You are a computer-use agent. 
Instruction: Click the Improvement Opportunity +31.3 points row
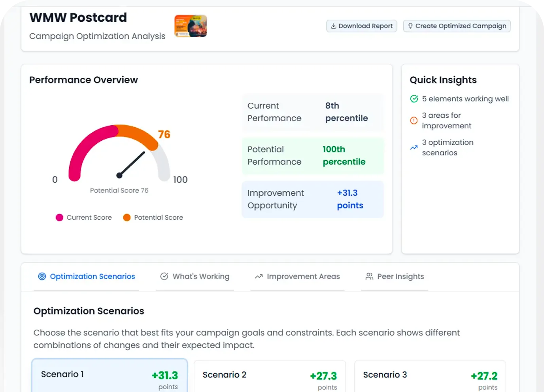(313, 199)
